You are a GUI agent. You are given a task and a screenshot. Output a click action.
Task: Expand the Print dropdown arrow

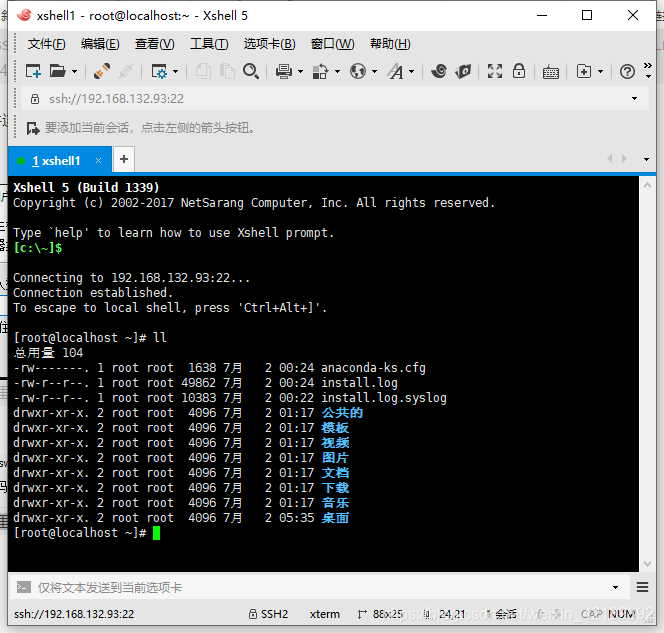pos(301,72)
